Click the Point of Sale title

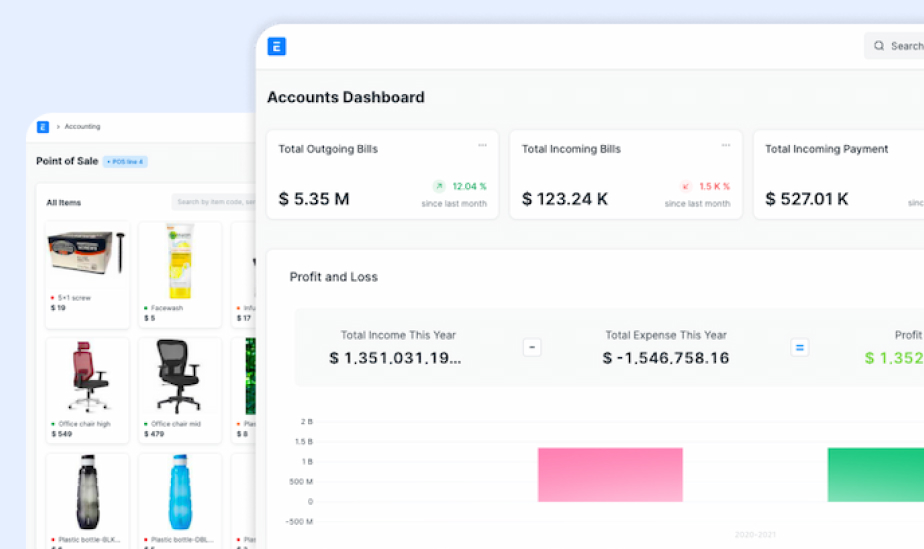(x=67, y=161)
